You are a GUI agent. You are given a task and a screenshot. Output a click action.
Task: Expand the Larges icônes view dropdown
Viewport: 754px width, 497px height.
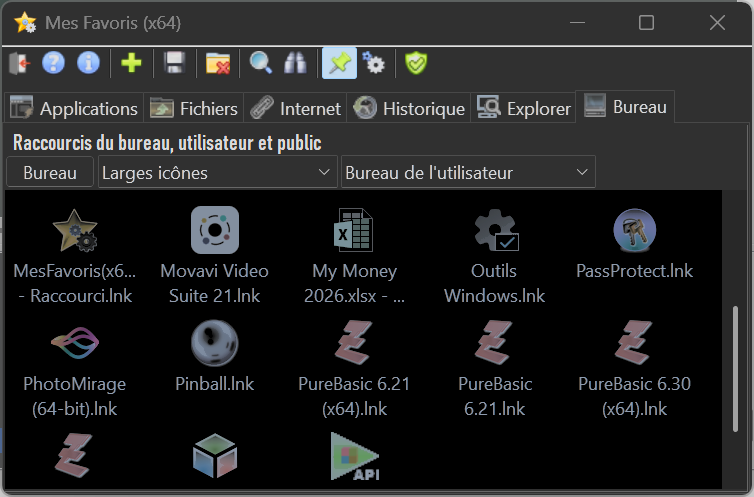pos(217,173)
